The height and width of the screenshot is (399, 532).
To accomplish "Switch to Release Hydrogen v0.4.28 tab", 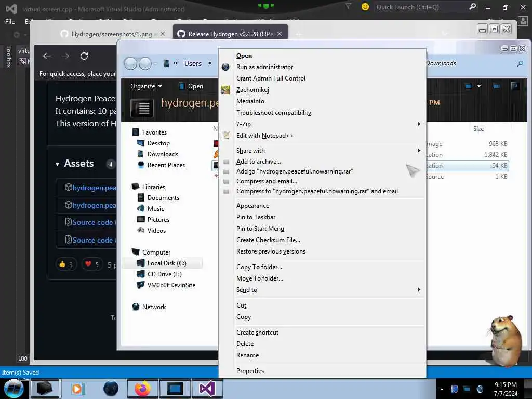I will 230,34.
